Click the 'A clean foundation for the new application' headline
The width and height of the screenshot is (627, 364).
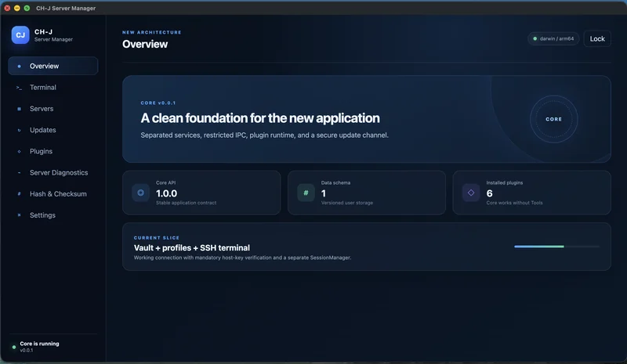(x=260, y=118)
